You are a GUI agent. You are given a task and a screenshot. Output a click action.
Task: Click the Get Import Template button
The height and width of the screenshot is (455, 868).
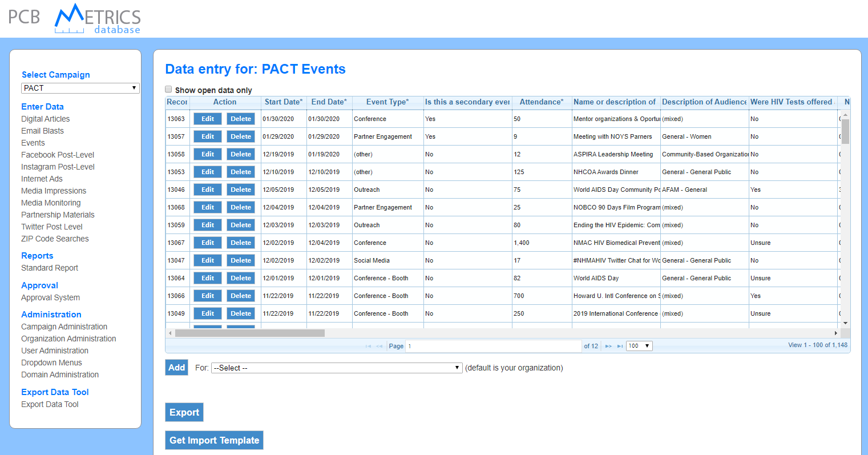(x=214, y=440)
